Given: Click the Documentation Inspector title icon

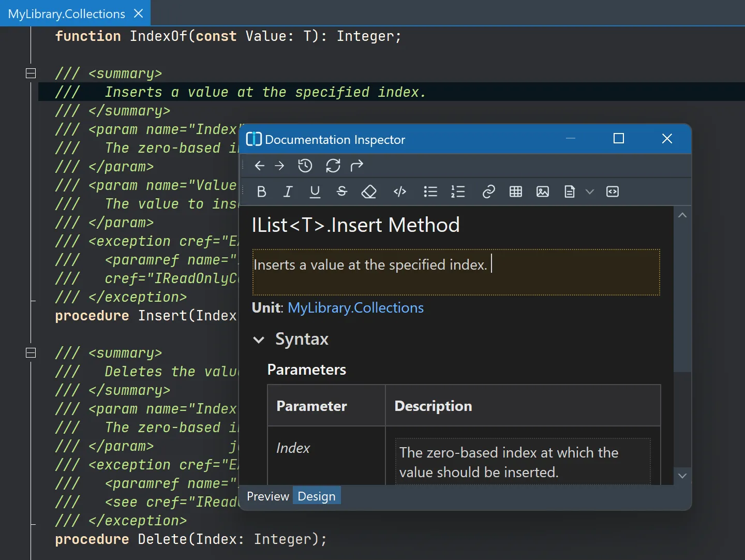Looking at the screenshot, I should [x=254, y=139].
